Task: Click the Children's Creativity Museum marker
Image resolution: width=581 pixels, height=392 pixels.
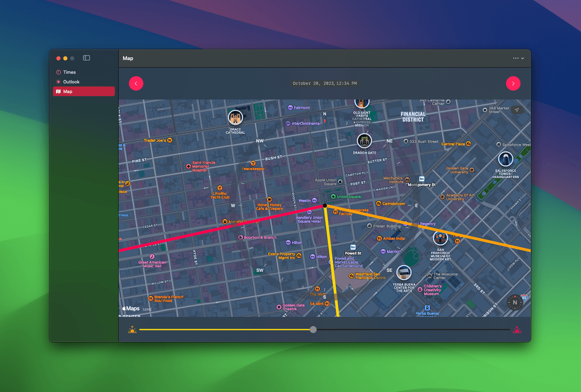Action: [x=420, y=290]
